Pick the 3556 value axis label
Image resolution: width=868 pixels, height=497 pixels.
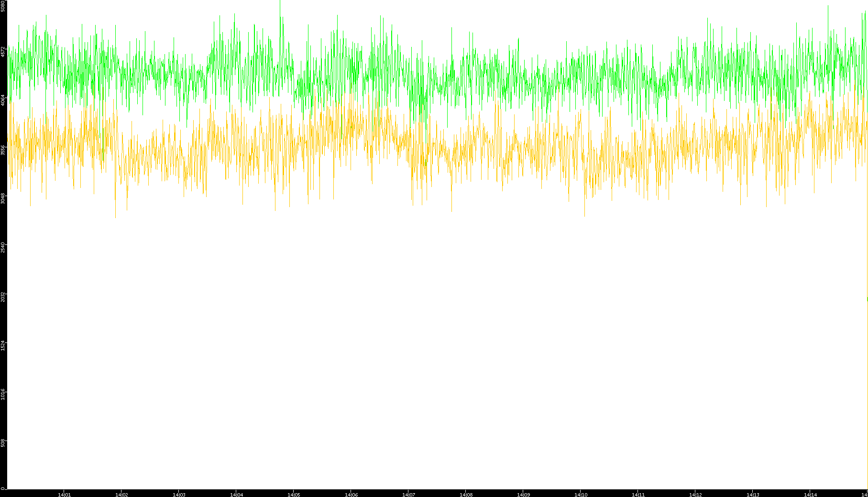pyautogui.click(x=3, y=150)
